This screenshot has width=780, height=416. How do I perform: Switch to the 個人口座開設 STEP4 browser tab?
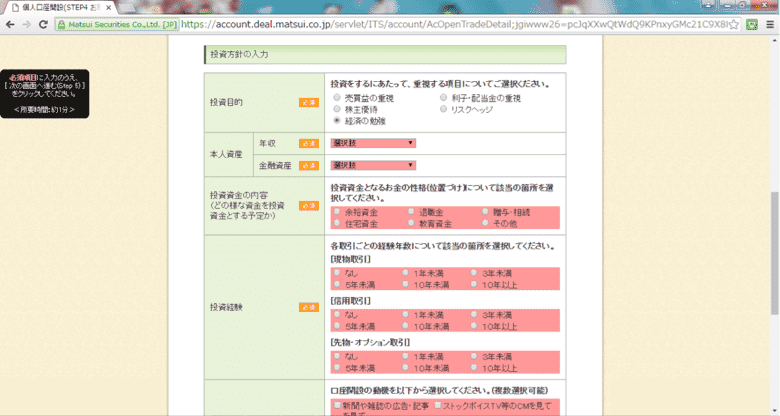[x=55, y=7]
